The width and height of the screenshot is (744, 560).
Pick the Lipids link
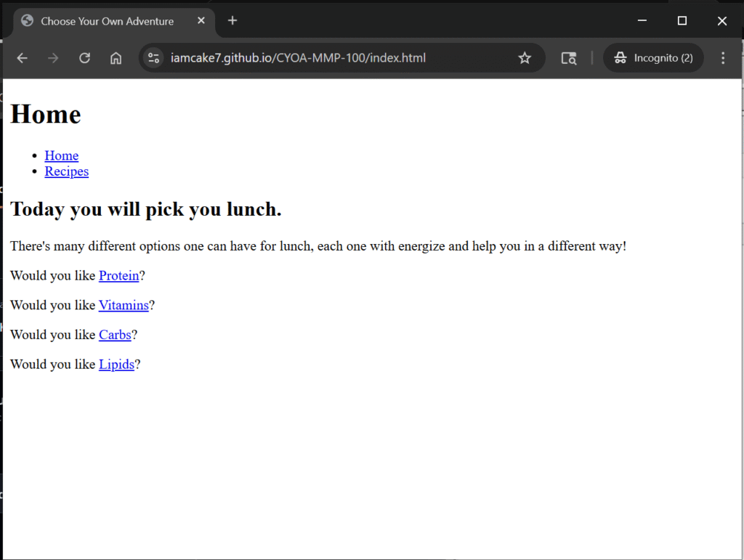coord(117,364)
